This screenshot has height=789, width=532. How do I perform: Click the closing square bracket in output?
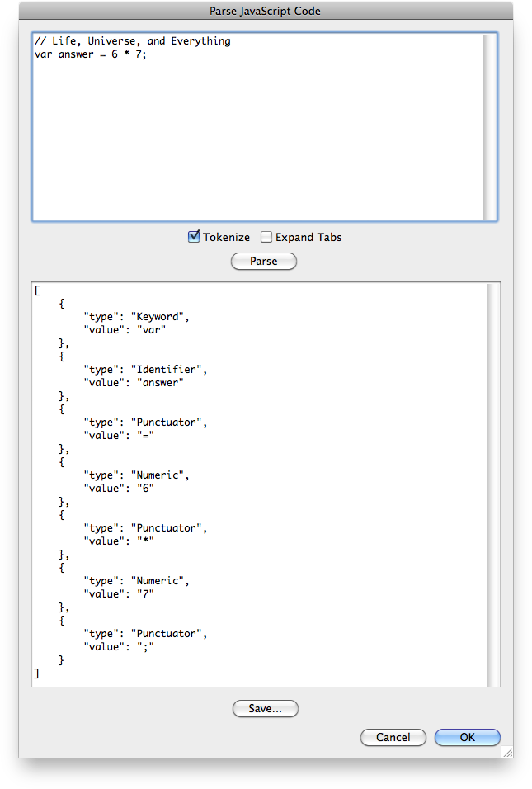point(36,673)
